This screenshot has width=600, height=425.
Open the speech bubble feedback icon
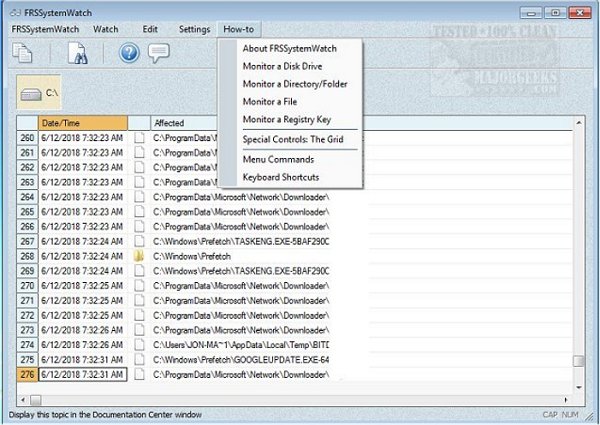159,53
